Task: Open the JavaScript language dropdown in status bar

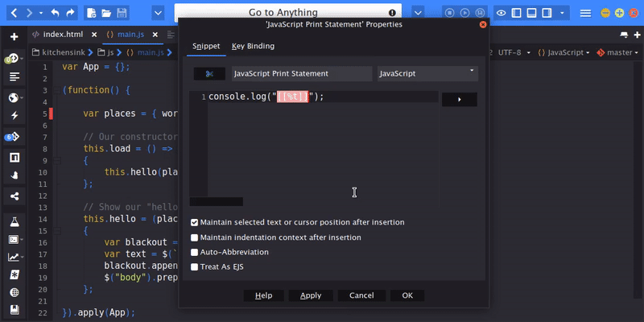Action: tap(564, 52)
